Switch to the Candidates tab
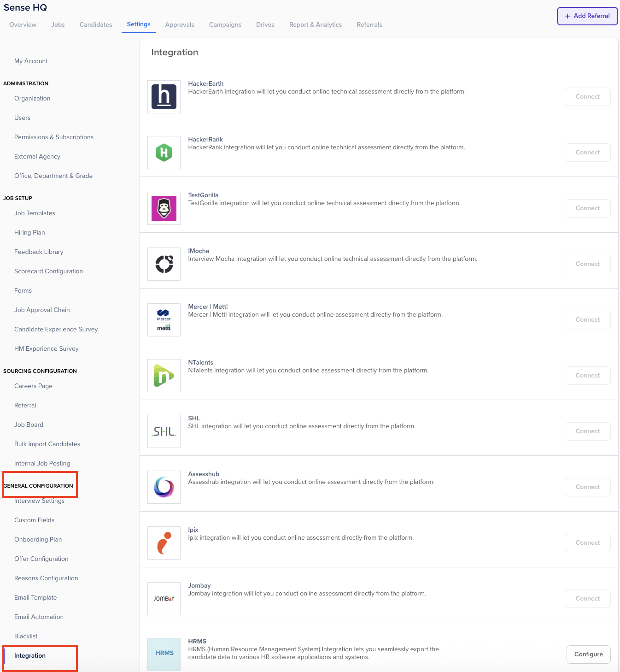 point(96,24)
